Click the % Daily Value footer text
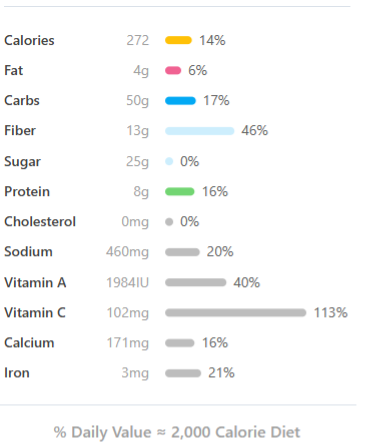Screen dimensions: 365x447 tap(177, 432)
